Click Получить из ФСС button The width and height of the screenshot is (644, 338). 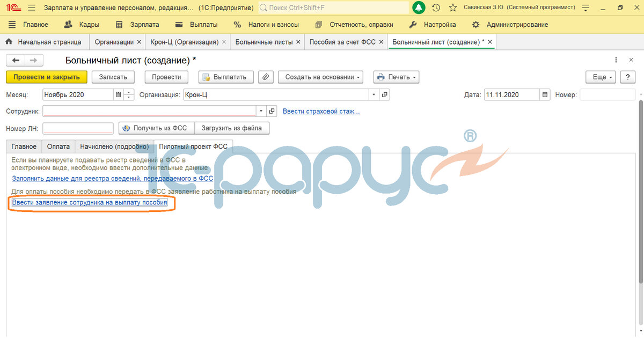coord(156,128)
